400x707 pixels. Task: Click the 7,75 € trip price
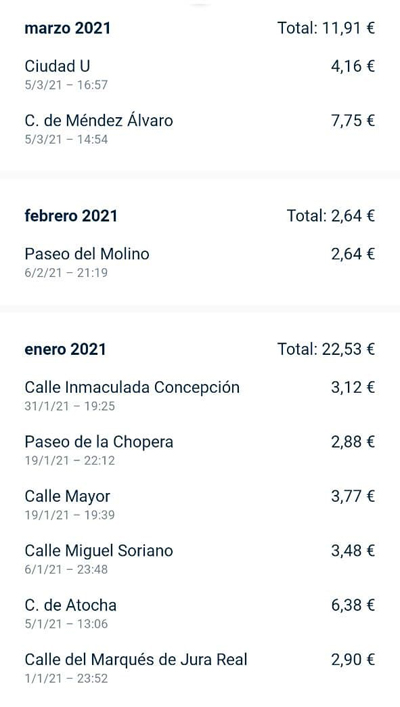(x=353, y=120)
